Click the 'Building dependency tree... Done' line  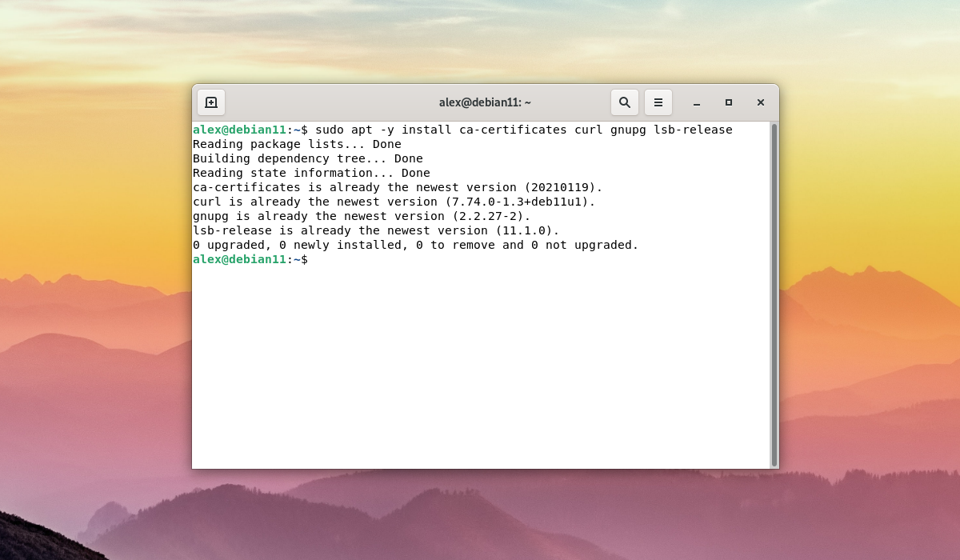pyautogui.click(x=307, y=158)
